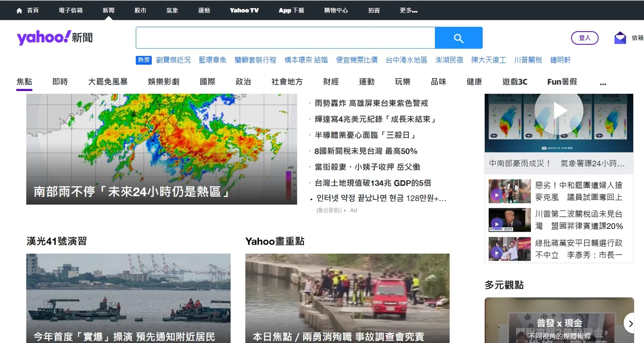Switch to the 娛樂影劇 tab
Screen dimensions: 644x343
(163, 82)
